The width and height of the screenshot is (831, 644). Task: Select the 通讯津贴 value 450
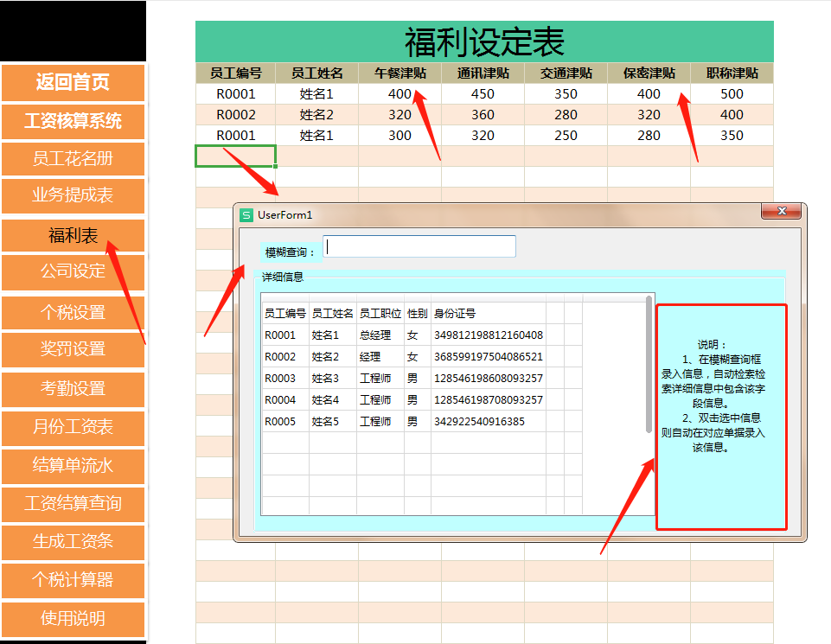point(483,94)
